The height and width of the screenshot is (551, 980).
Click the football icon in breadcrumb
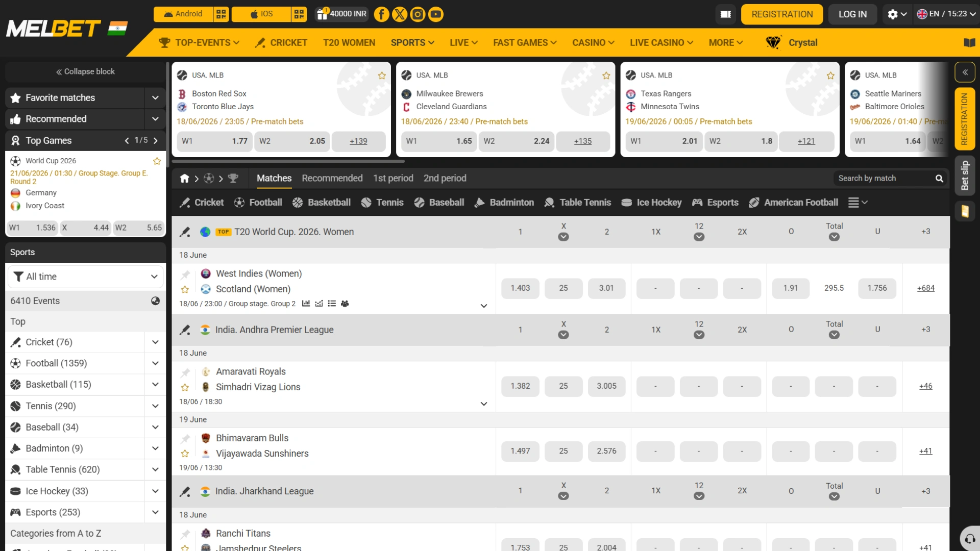click(x=209, y=179)
